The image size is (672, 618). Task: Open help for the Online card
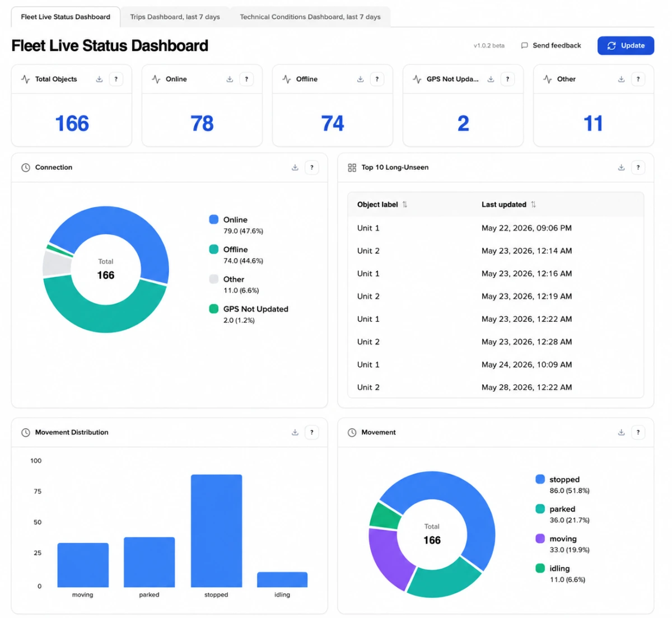[x=246, y=79]
